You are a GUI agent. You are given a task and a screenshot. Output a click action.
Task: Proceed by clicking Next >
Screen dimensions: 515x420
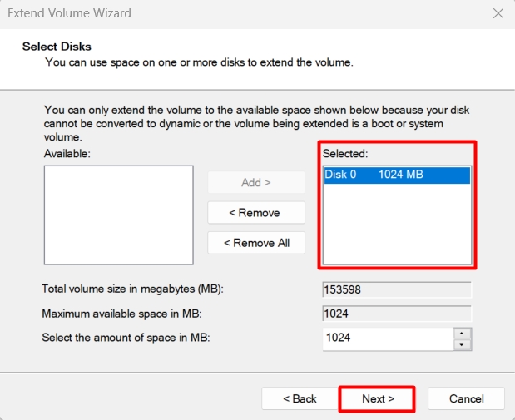coord(377,399)
